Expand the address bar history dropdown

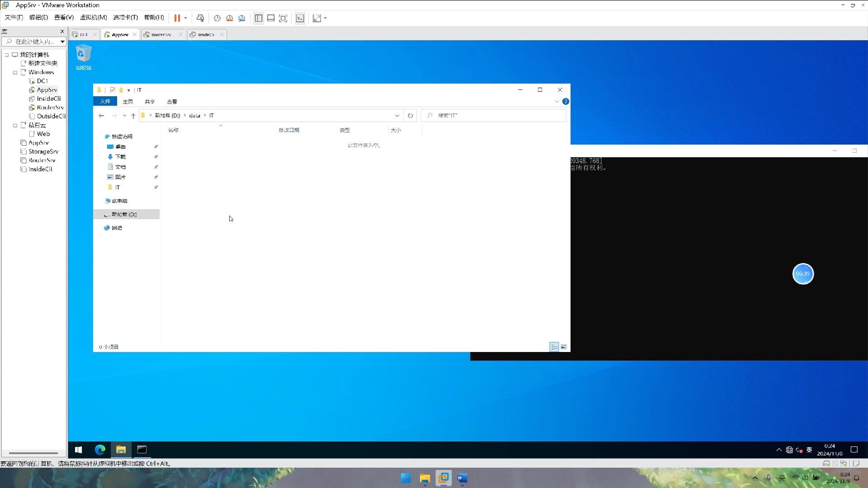(397, 116)
